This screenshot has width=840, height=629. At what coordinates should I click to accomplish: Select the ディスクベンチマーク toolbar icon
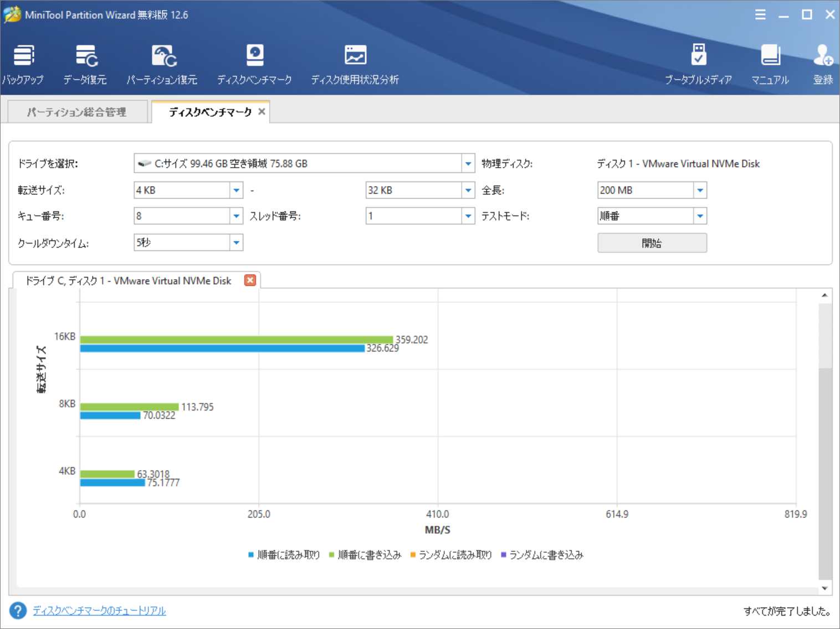[x=255, y=62]
